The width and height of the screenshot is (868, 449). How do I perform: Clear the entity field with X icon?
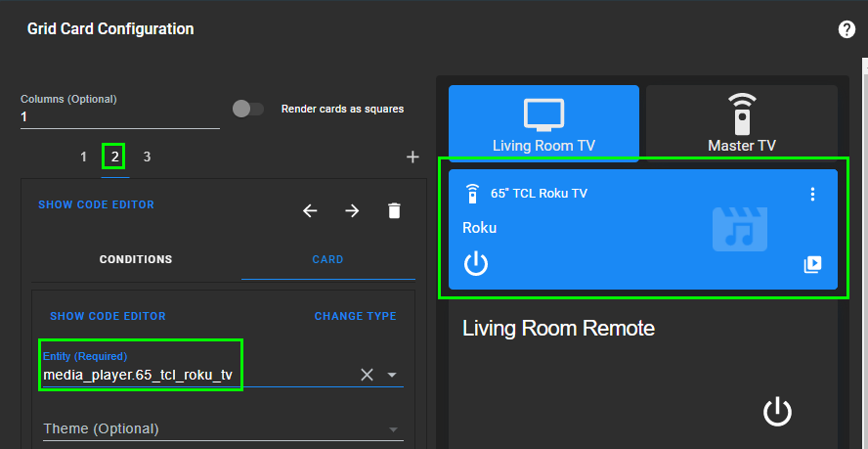pyautogui.click(x=367, y=376)
